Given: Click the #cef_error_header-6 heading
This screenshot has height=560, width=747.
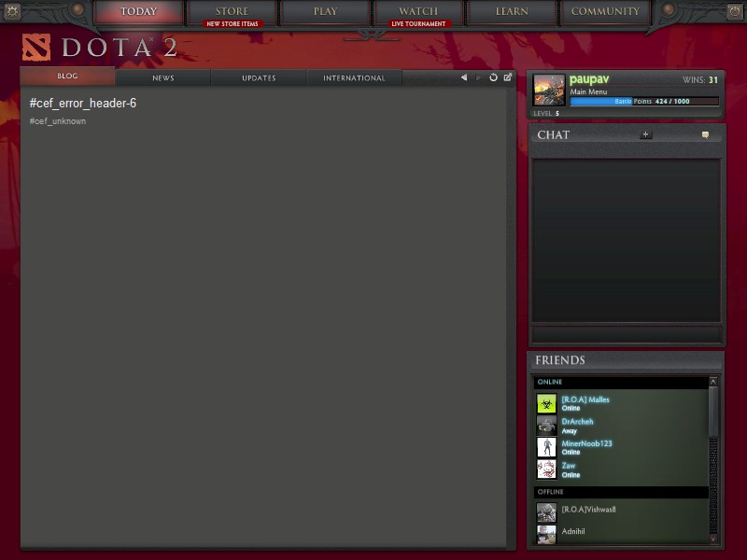Looking at the screenshot, I should (83, 103).
